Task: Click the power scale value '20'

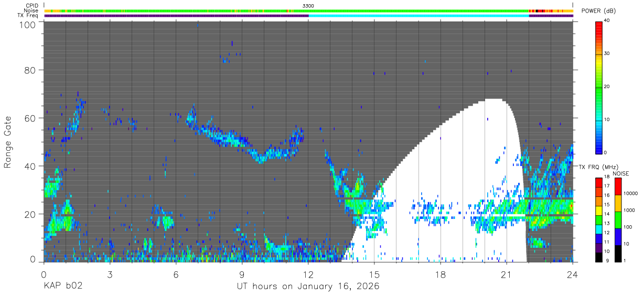Action: (x=607, y=87)
